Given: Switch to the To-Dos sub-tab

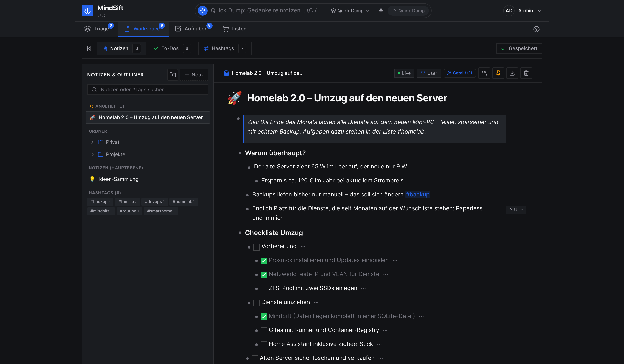Looking at the screenshot, I should point(172,48).
